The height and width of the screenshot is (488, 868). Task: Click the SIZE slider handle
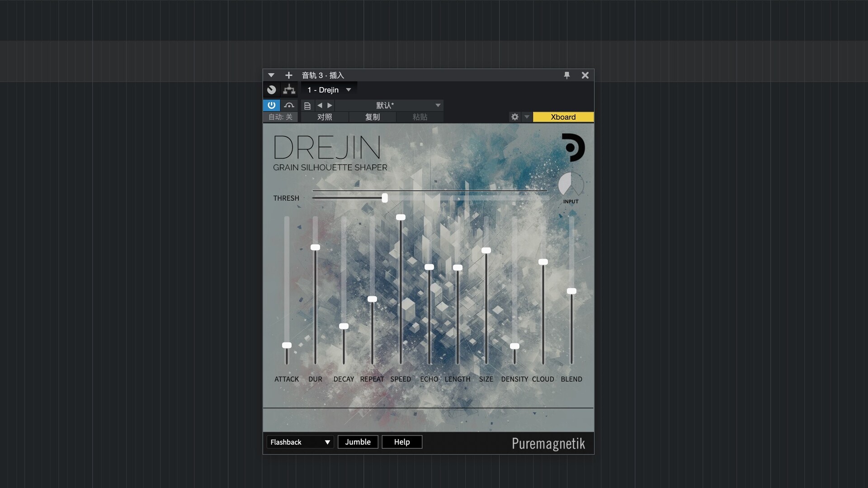486,250
